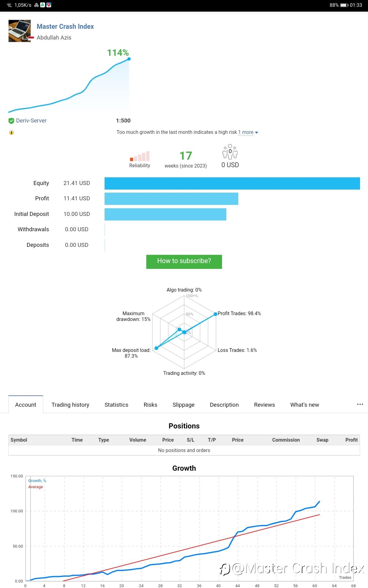Open the Statistics tab
Screen dimensions: 368x588
pos(116,405)
